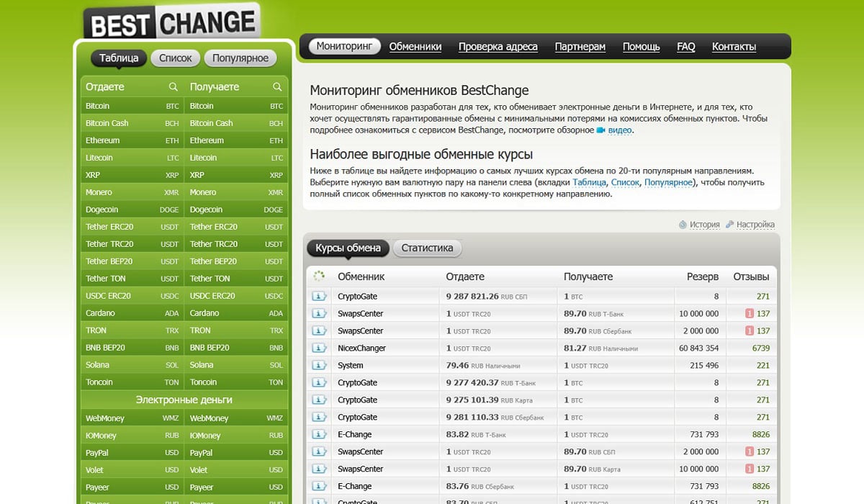Click the История clock icon
Viewport: 864px width, 504px height.
pyautogui.click(x=683, y=225)
